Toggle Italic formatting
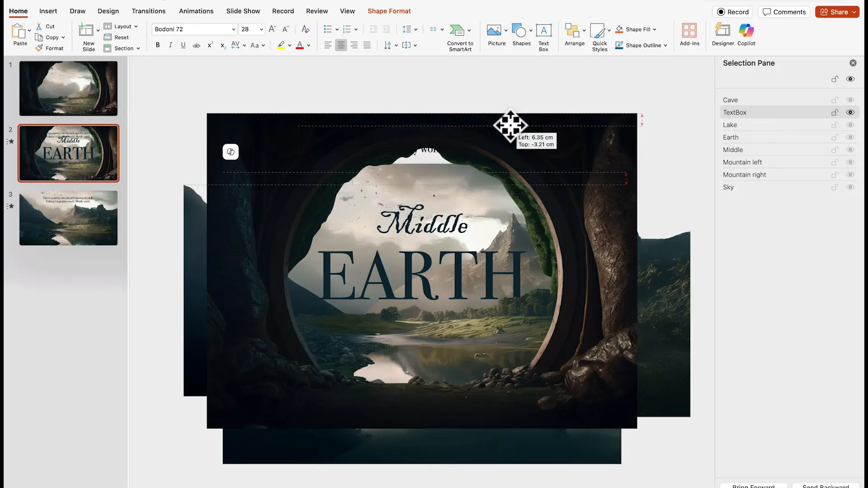This screenshot has width=868, height=488. [170, 45]
